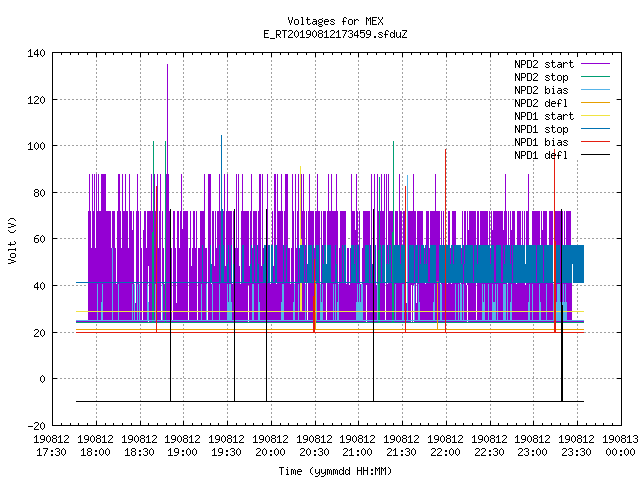The width and height of the screenshot is (640, 480).
Task: Click the 120 y-axis tick label
Action: click(36, 100)
